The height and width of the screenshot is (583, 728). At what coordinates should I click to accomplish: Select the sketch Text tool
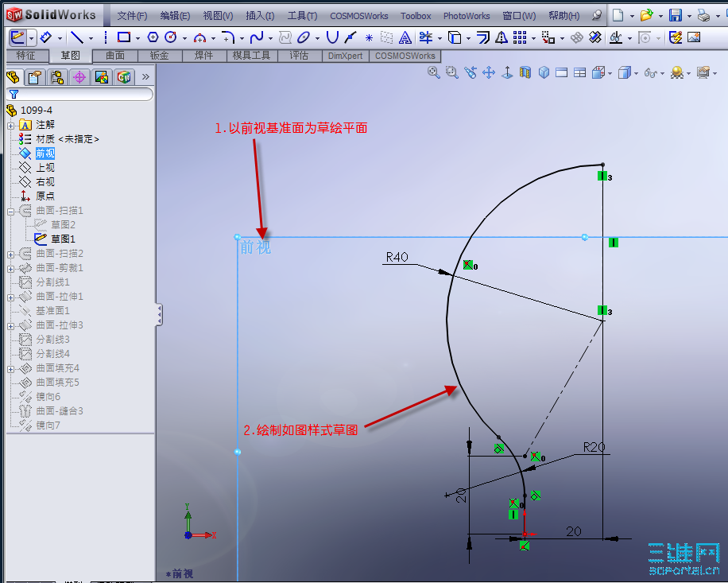[x=405, y=37]
